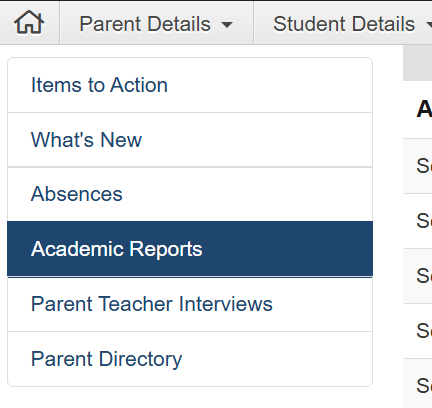Click the gray header bar above the right panel
This screenshot has width=432, height=408.
click(x=418, y=63)
